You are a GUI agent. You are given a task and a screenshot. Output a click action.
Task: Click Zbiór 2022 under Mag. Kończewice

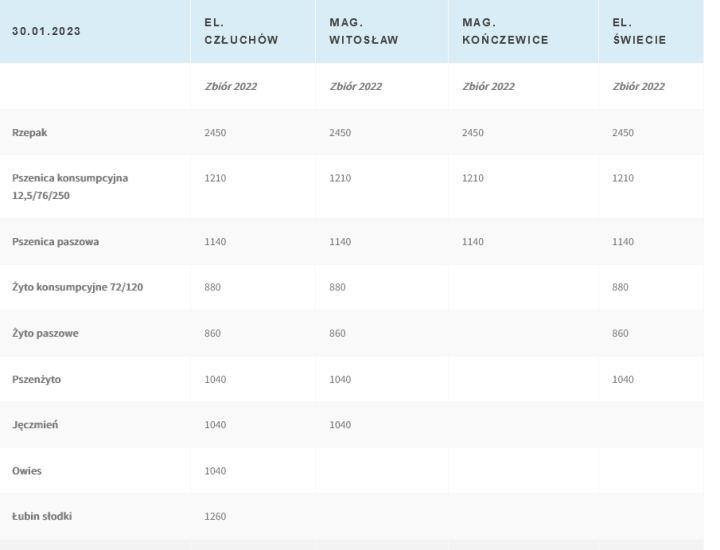click(x=488, y=86)
